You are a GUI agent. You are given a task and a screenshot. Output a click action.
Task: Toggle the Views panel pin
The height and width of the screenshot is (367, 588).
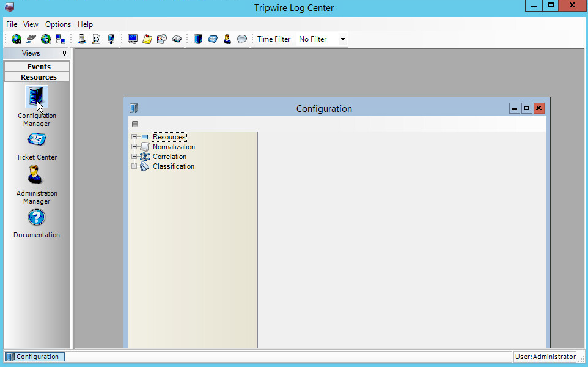[65, 54]
